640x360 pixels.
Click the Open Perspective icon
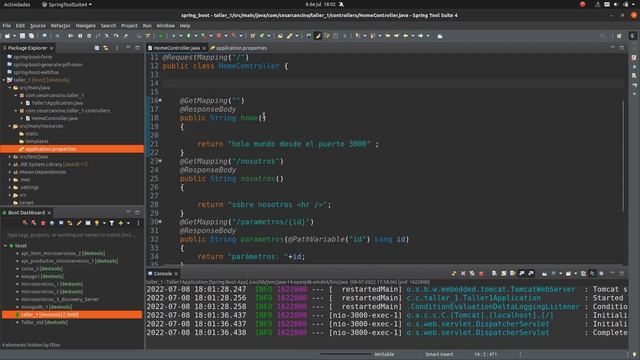tap(619, 36)
